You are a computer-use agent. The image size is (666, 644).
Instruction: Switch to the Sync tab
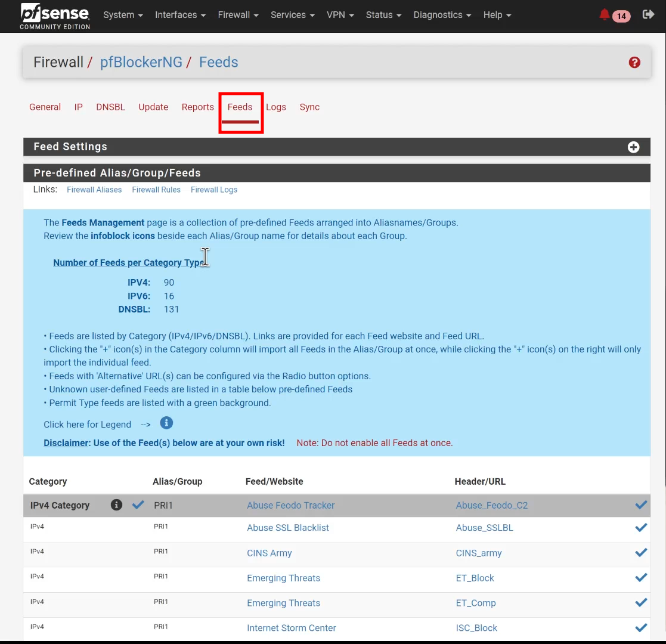(309, 107)
